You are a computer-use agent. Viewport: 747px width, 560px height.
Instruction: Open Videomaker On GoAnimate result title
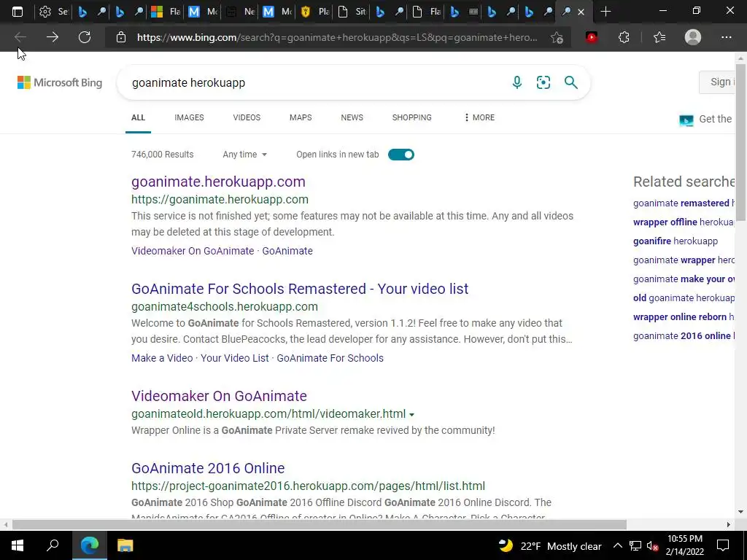pyautogui.click(x=219, y=396)
